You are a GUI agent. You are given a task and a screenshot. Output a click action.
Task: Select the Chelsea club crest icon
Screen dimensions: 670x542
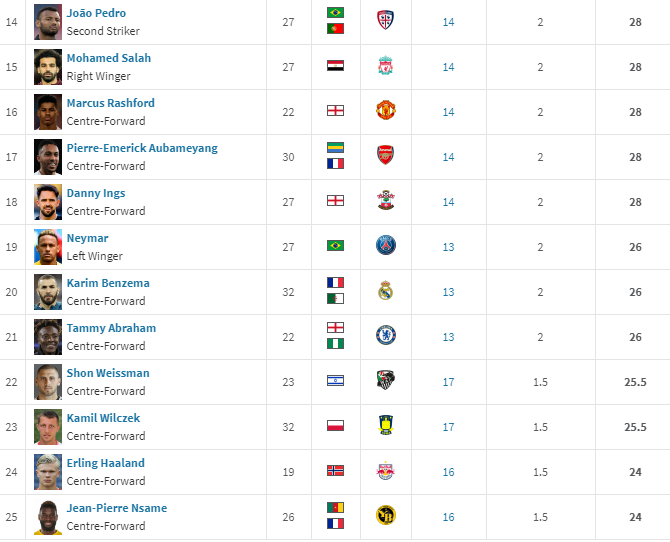[385, 337]
